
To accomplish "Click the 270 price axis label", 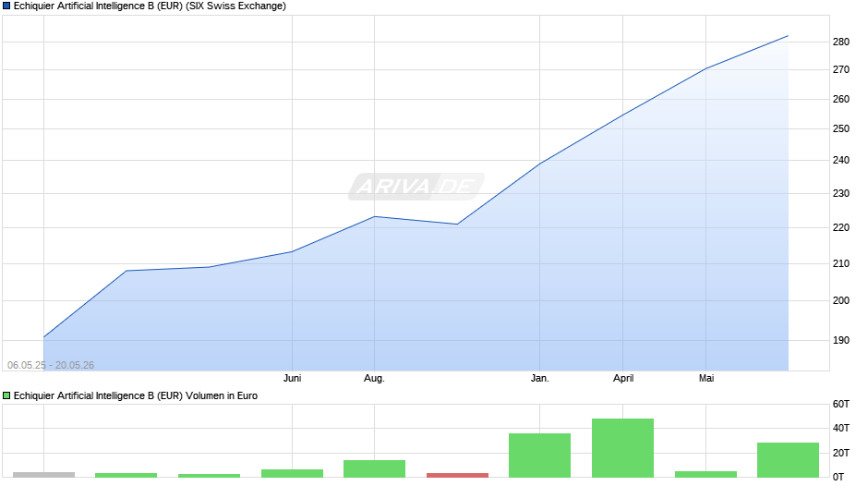I will (841, 69).
